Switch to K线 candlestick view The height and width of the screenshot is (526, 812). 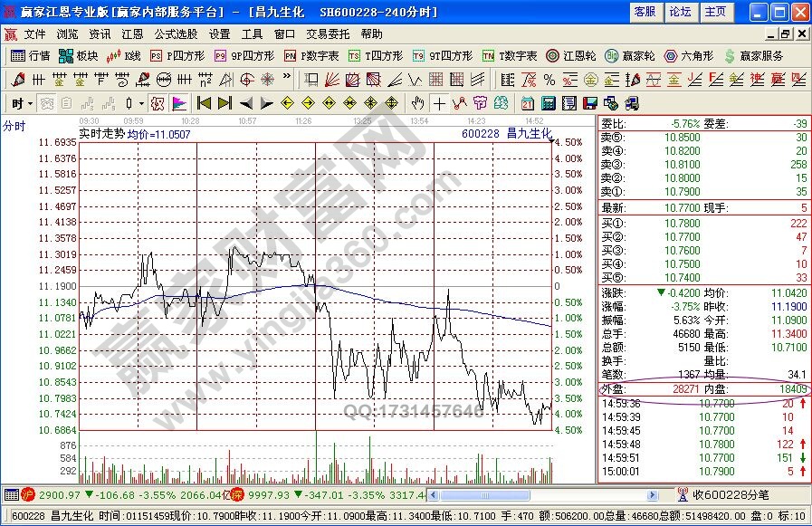(x=125, y=55)
